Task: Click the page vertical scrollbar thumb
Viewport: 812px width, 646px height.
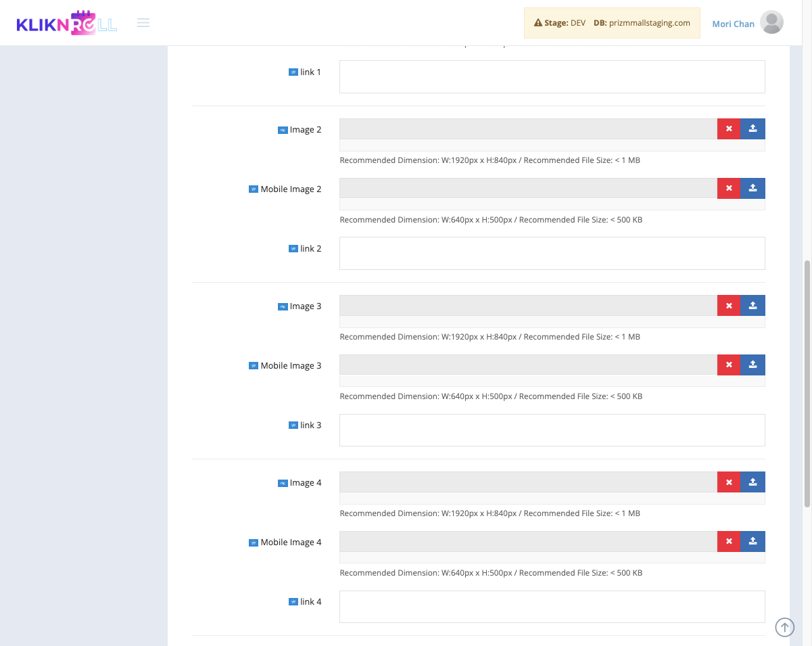Action: (807, 384)
